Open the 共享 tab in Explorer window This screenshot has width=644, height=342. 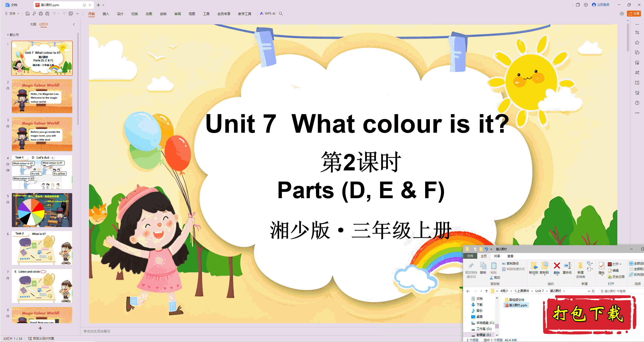[x=497, y=256]
